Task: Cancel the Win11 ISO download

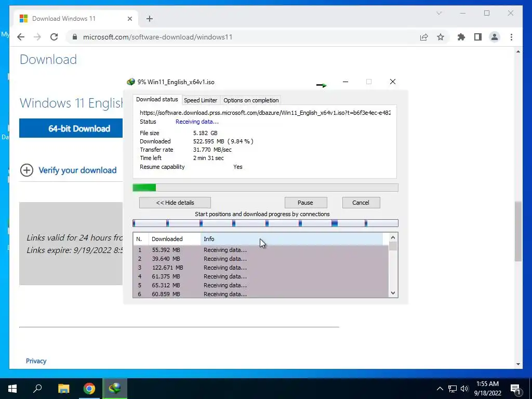Action: coord(361,203)
